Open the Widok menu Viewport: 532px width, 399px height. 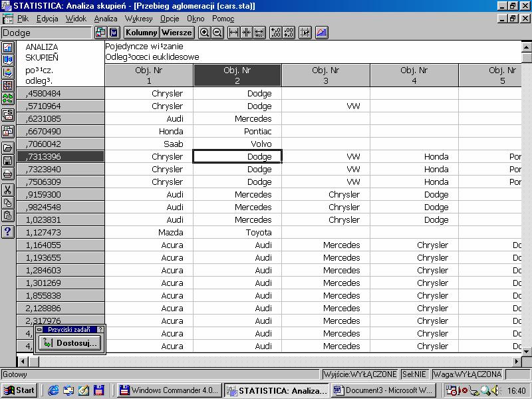[76, 19]
